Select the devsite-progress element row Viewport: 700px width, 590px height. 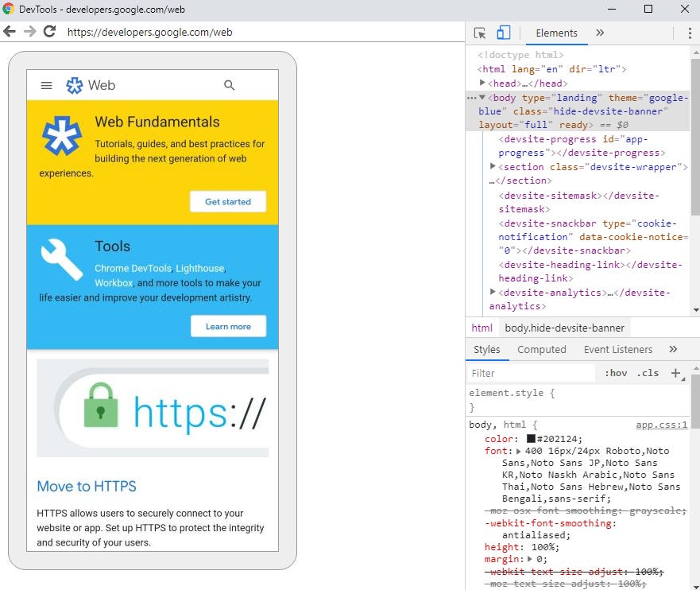(582, 146)
